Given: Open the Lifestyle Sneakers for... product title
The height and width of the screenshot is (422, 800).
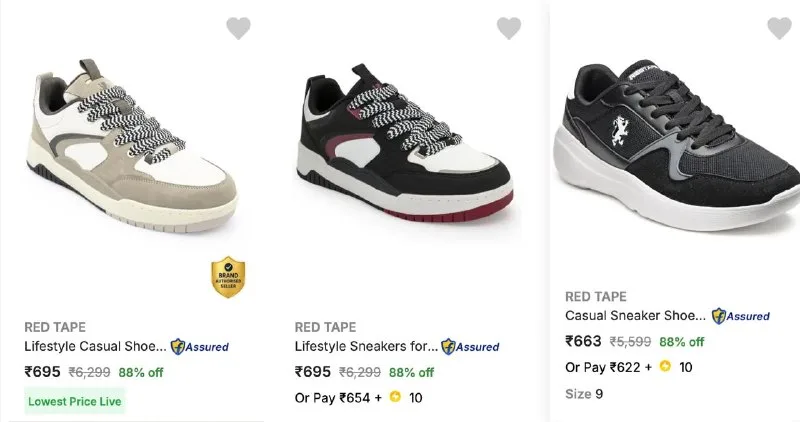Looking at the screenshot, I should click(366, 346).
